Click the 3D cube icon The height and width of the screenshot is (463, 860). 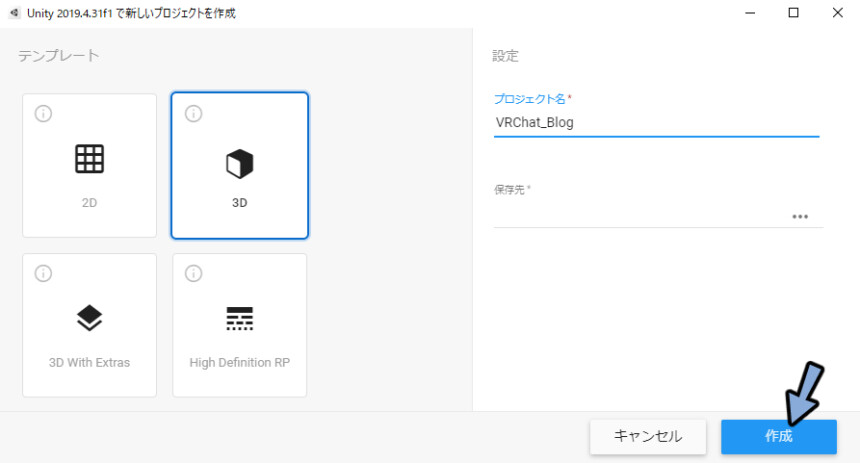pyautogui.click(x=240, y=163)
